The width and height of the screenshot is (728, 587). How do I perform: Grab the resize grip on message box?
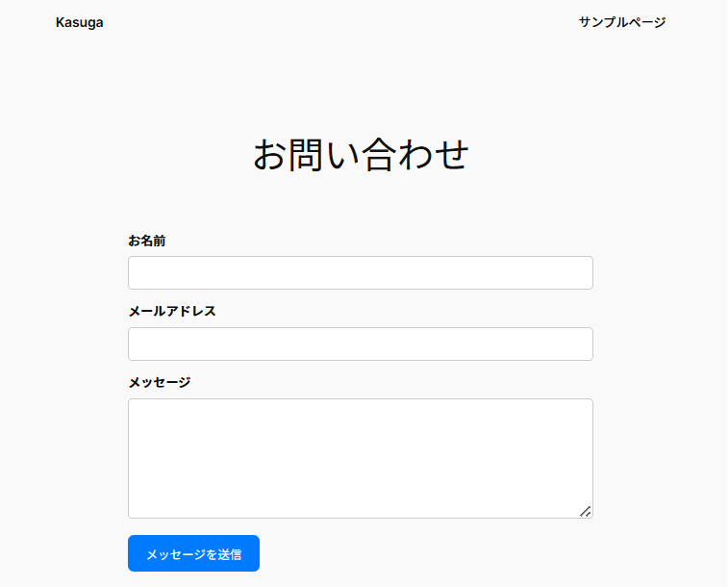click(x=586, y=511)
